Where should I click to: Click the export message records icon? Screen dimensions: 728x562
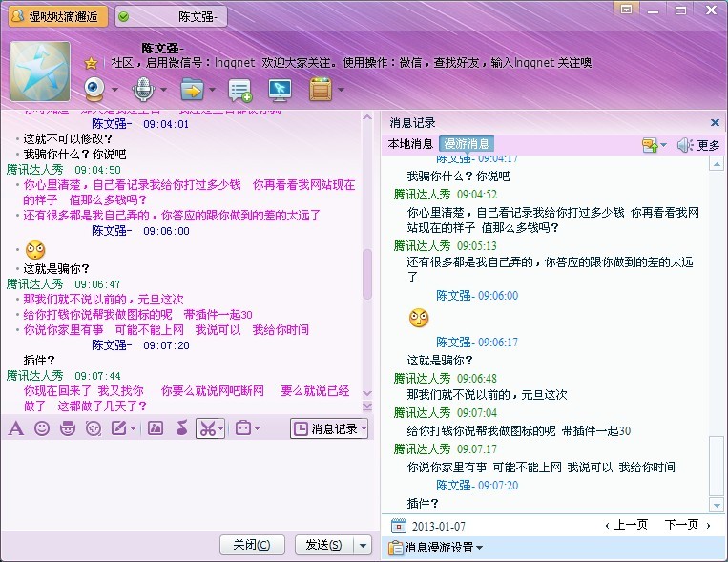coord(650,145)
